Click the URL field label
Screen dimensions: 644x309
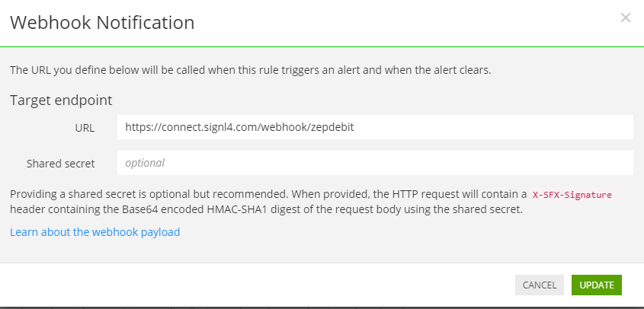pos(85,128)
